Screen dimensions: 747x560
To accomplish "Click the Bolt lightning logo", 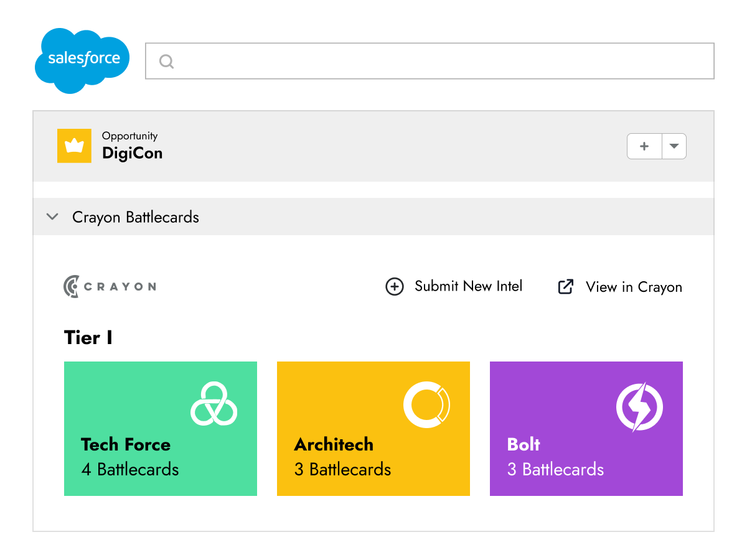I will 639,407.
